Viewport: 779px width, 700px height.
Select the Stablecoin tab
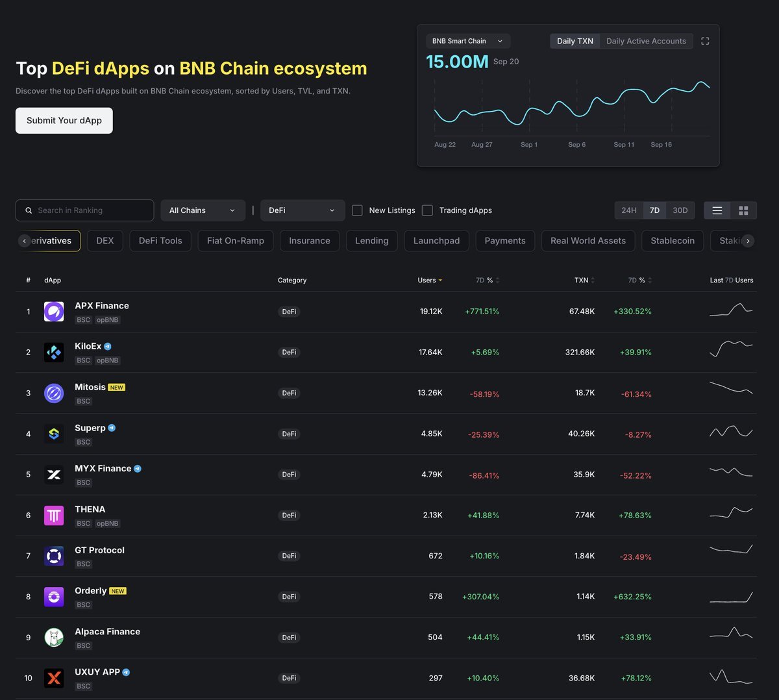pos(673,241)
